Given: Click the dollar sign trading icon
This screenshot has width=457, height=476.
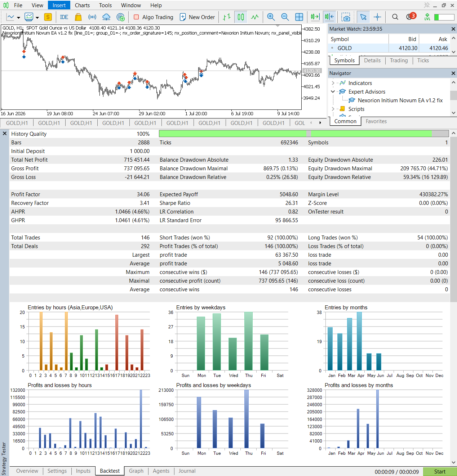Looking at the screenshot, I should coord(48,17).
